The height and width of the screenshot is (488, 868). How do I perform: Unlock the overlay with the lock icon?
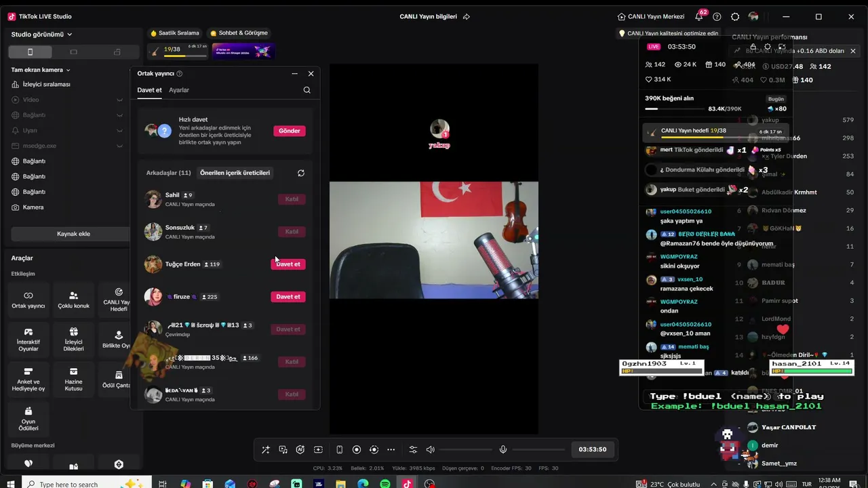(x=753, y=47)
